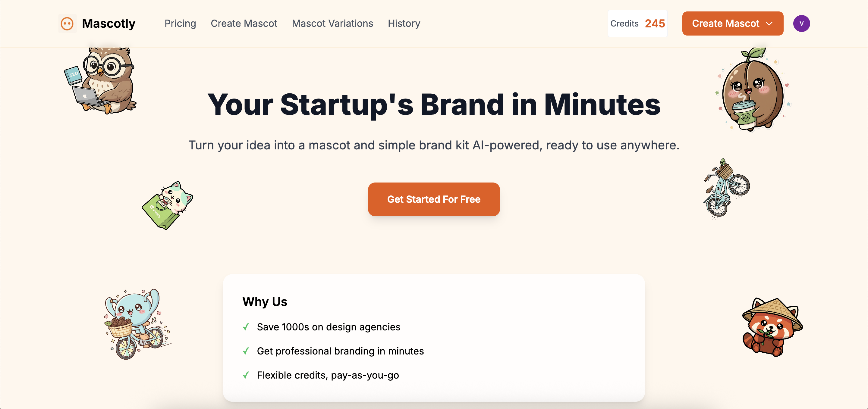Click the cat in shopping bag mascot
The height and width of the screenshot is (409, 868).
[168, 205]
